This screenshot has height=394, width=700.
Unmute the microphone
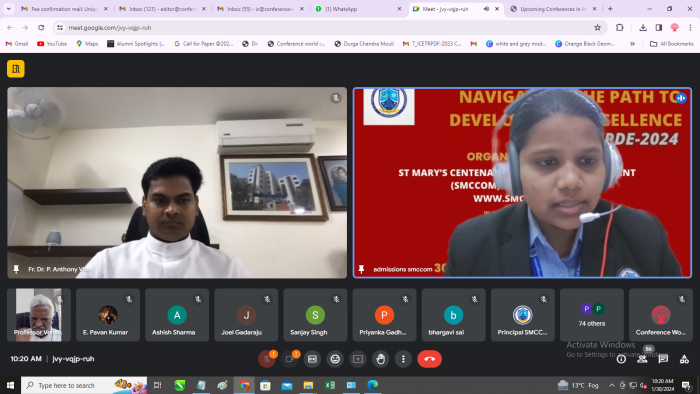267,359
